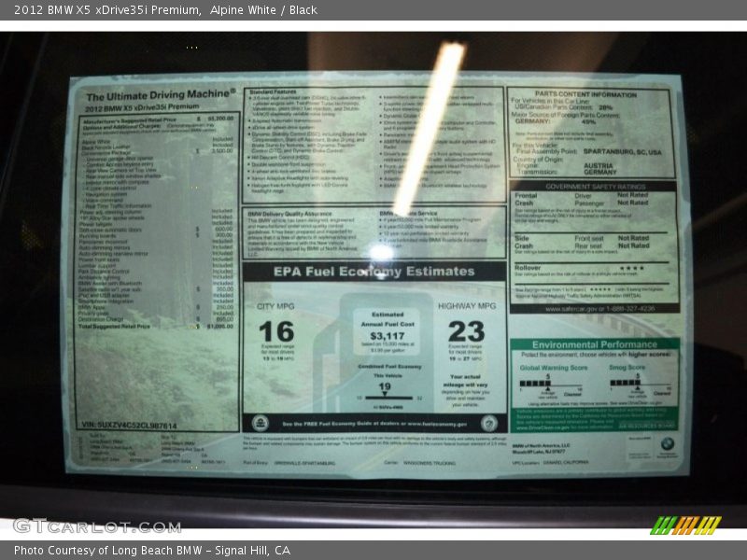Click the "Rollover" rating label

coord(528,268)
